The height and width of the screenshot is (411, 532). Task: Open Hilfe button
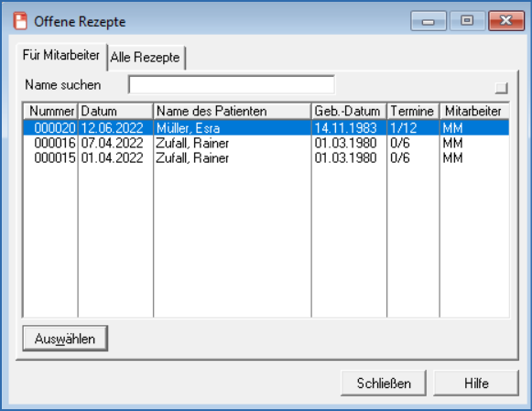(x=476, y=384)
